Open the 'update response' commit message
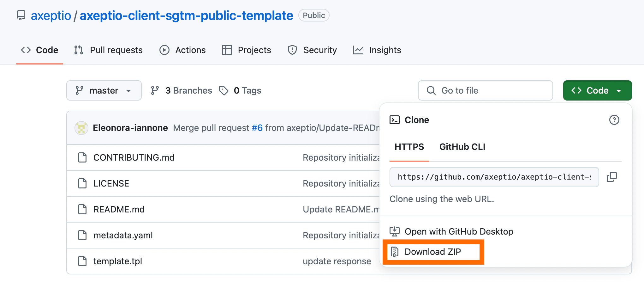The width and height of the screenshot is (644, 282). point(337,261)
